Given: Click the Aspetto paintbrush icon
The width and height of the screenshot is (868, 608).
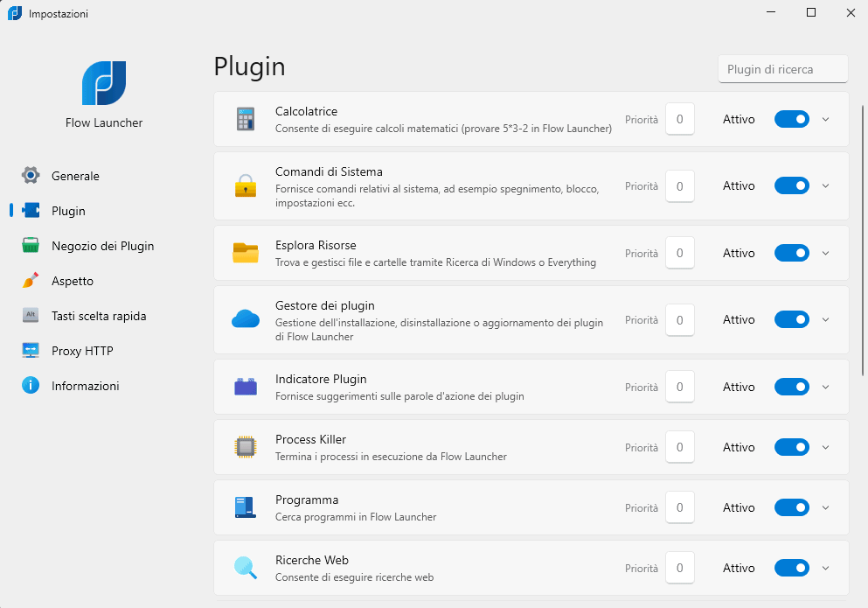Looking at the screenshot, I should tap(31, 281).
